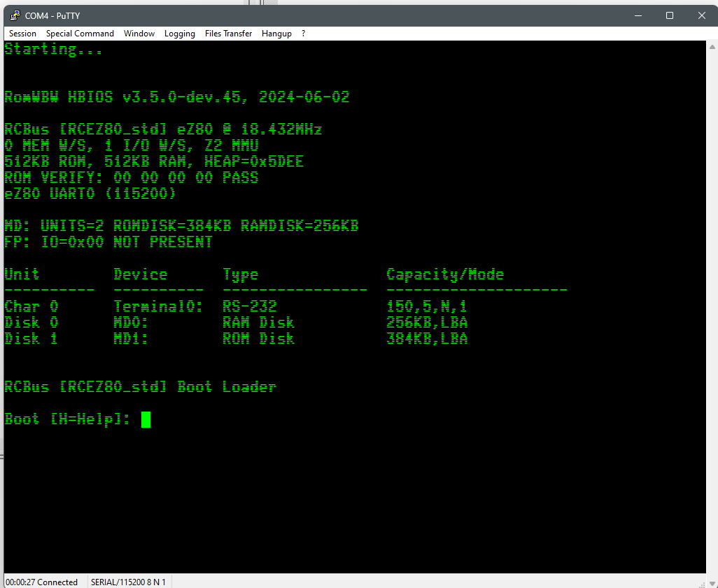Image resolution: width=718 pixels, height=588 pixels.
Task: Click the 'Unit' column header
Action: 22,274
